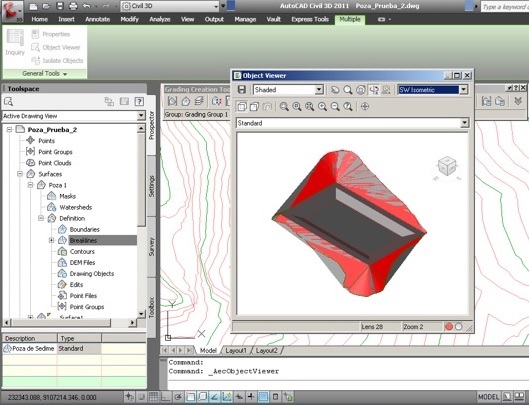Open the Active Drawing View dropdown
This screenshot has width=529, height=405.
141,116
